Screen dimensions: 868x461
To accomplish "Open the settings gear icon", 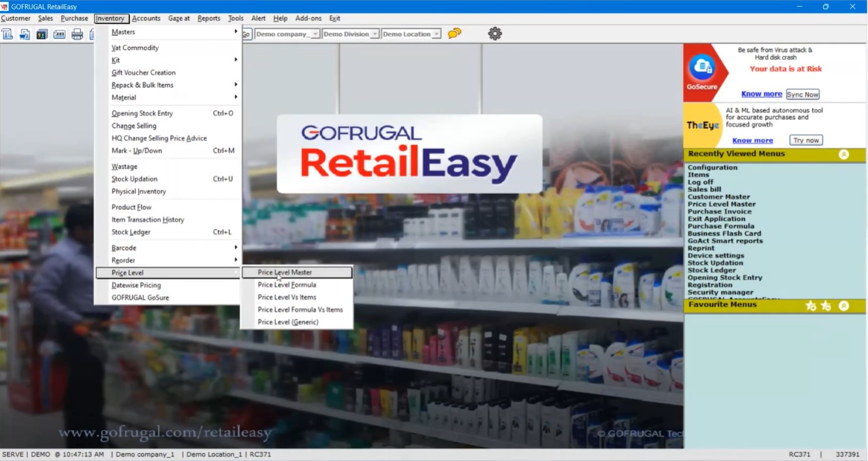I will pyautogui.click(x=495, y=33).
